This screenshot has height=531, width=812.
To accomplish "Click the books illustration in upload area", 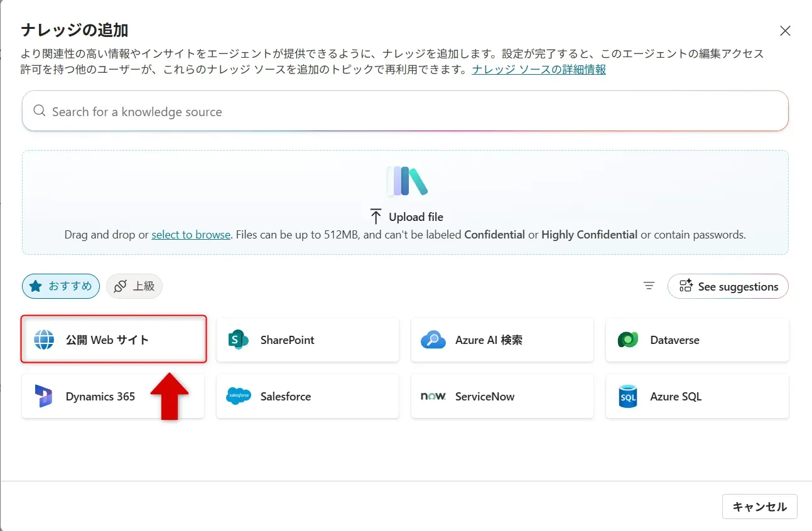I will click(x=406, y=181).
